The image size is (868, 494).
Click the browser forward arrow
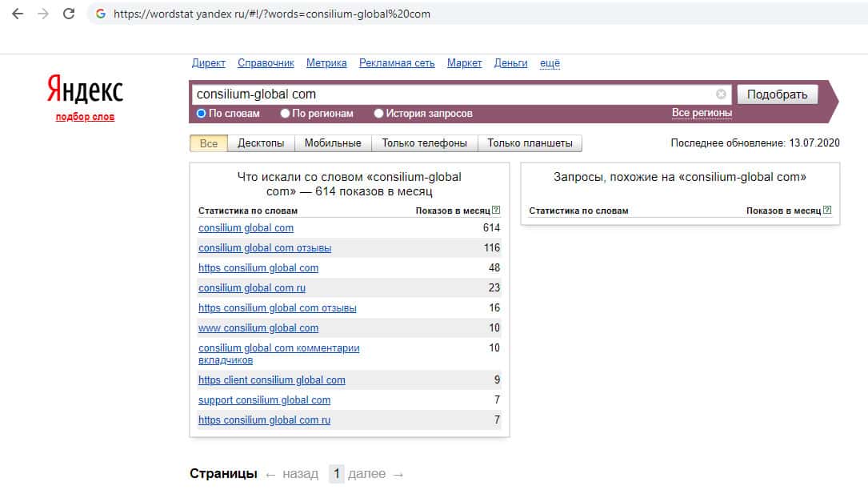43,14
